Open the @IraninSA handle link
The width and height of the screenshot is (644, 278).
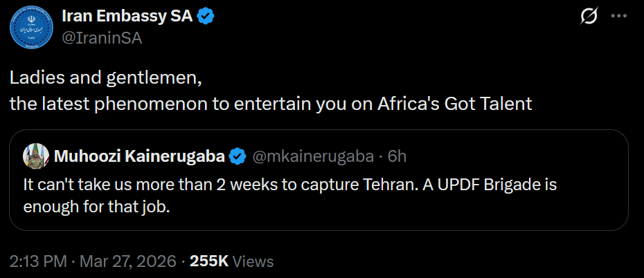click(102, 39)
